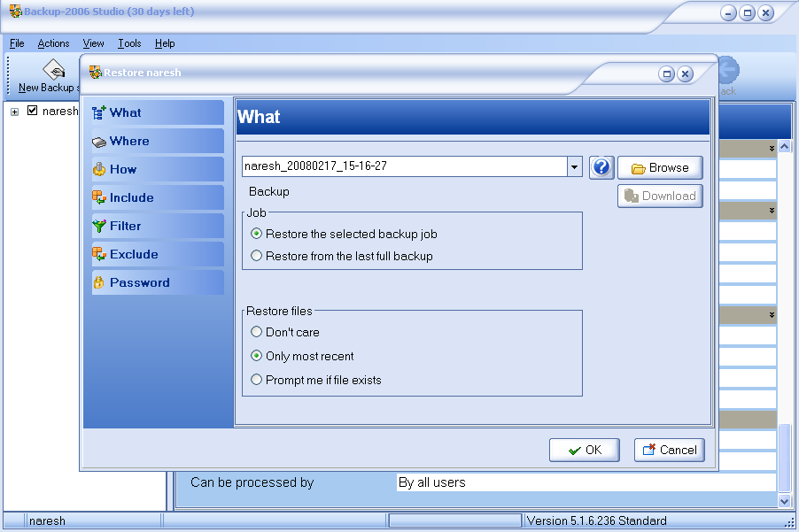
Task: Select the What page in sidebar
Action: (x=158, y=112)
